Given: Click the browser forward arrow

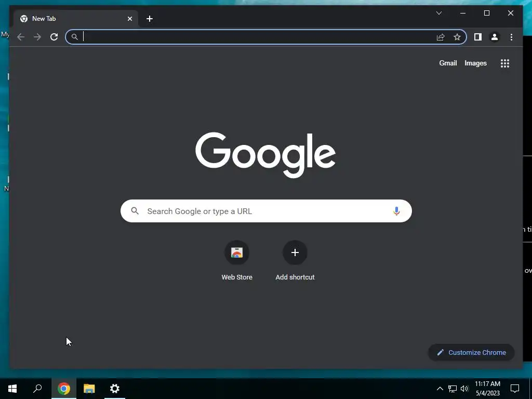Looking at the screenshot, I should coord(37,37).
